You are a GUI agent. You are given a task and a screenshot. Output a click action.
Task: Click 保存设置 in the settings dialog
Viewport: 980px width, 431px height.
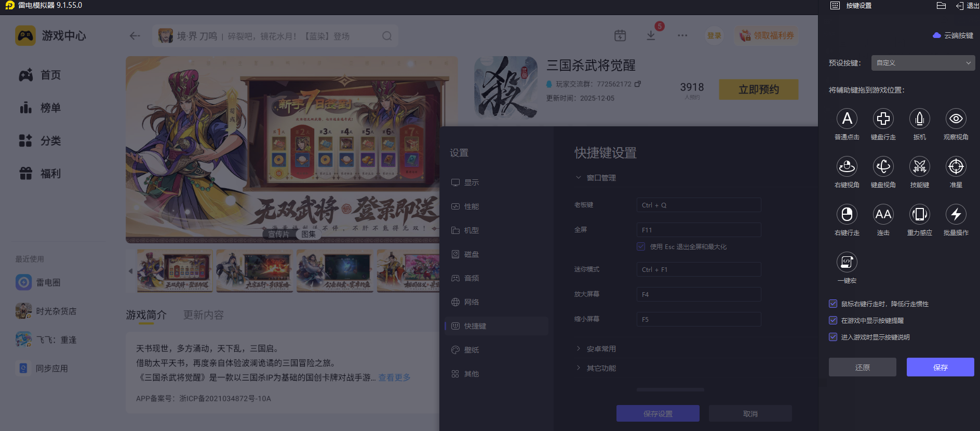click(658, 414)
